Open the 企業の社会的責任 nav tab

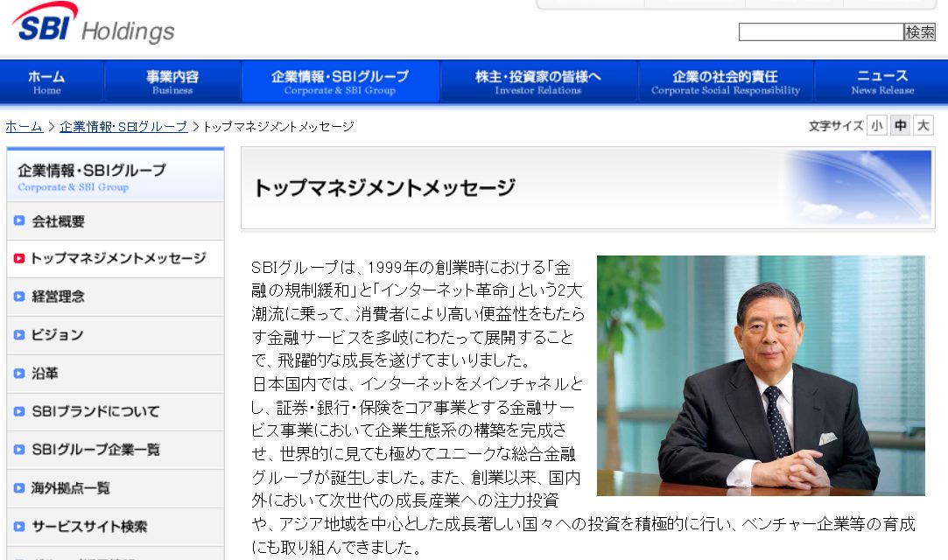point(726,82)
